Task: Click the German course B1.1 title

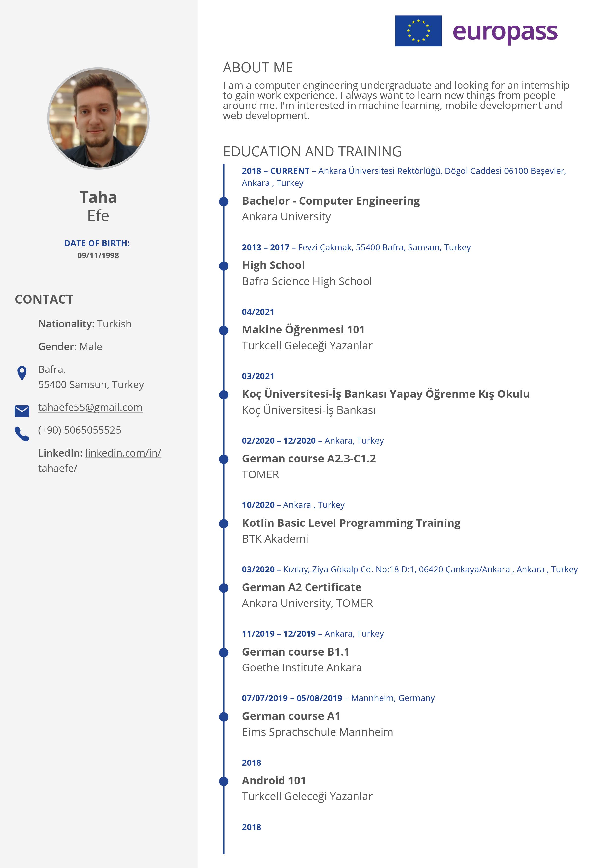Action: pos(296,652)
